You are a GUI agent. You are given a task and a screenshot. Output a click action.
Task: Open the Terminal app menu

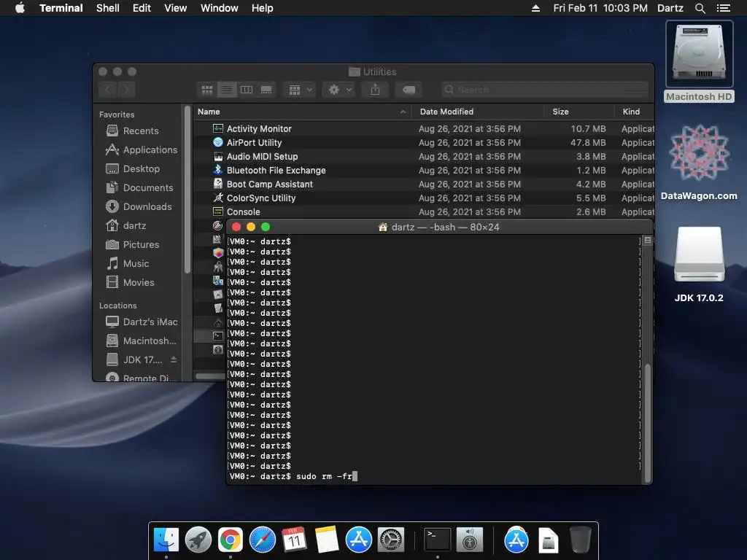[61, 8]
